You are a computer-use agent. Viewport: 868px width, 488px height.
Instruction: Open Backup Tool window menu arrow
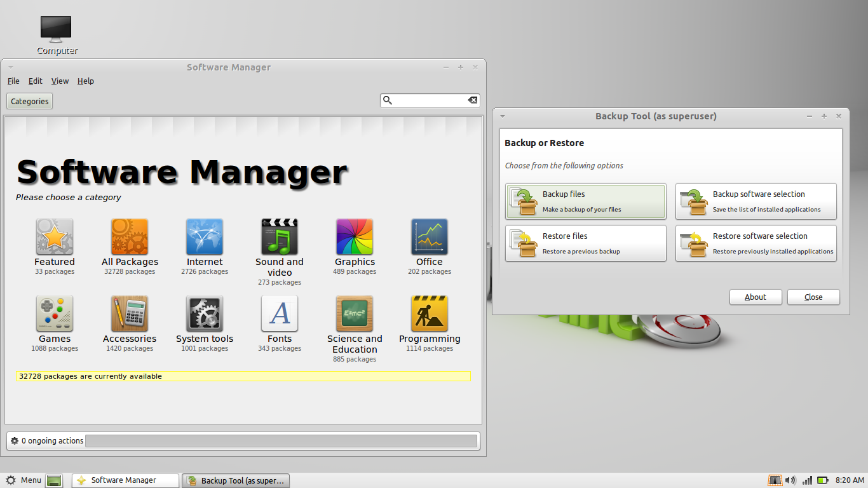(503, 116)
